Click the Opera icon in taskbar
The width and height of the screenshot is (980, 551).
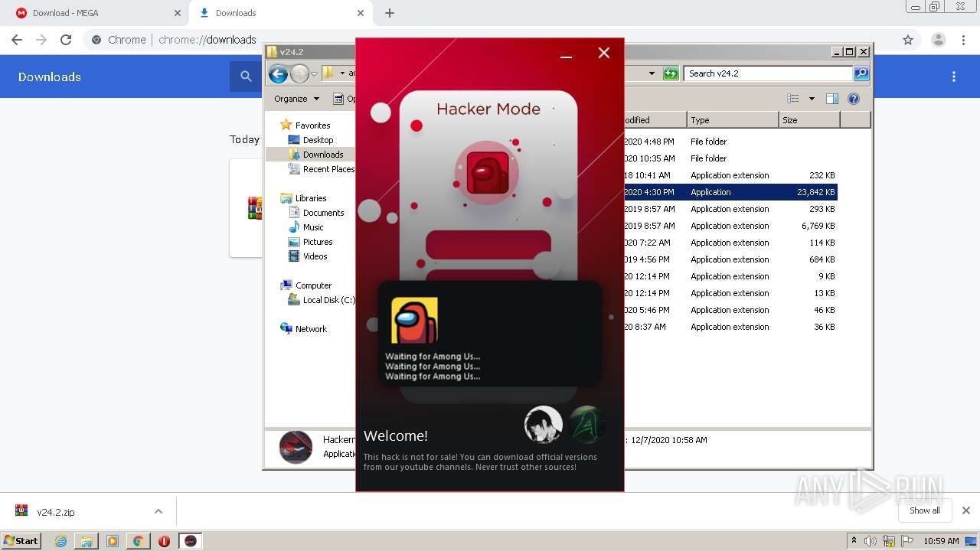164,541
